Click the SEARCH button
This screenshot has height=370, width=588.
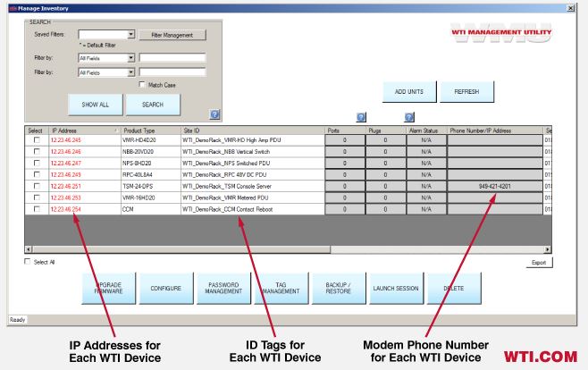(153, 105)
